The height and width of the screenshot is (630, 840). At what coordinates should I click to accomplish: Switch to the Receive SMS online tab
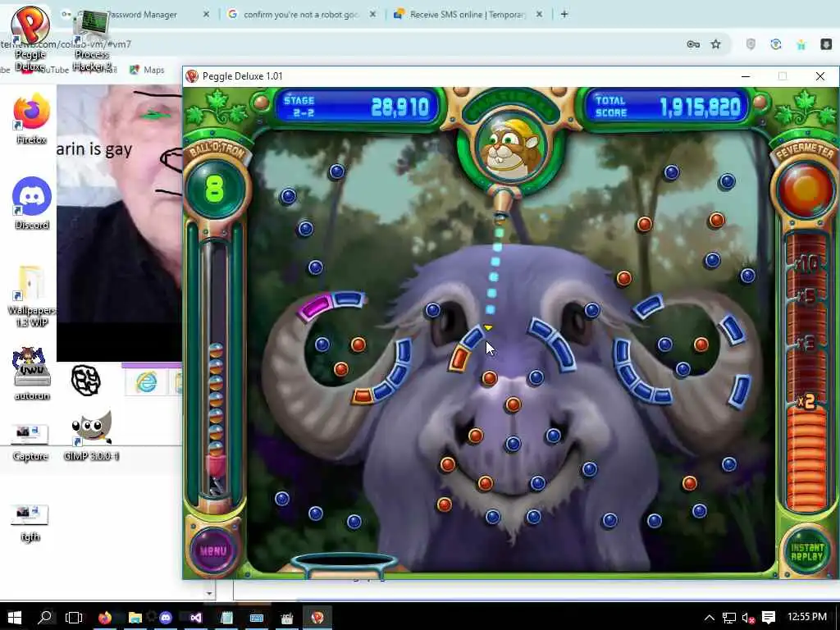pyautogui.click(x=465, y=15)
